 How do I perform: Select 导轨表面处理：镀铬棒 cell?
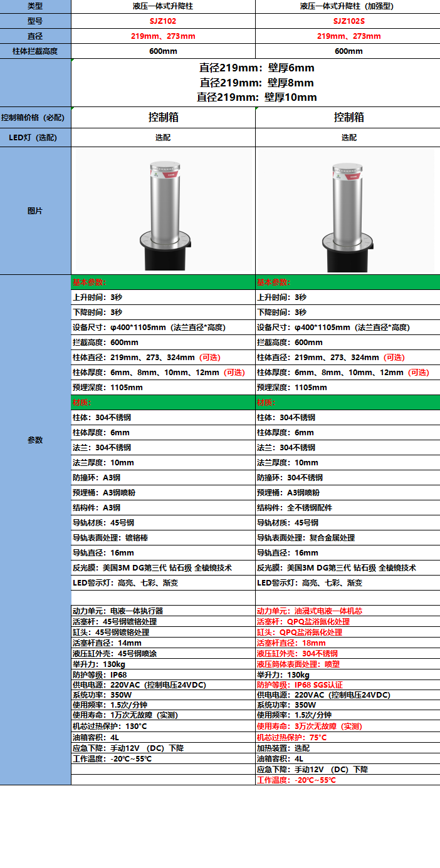tap(163, 537)
